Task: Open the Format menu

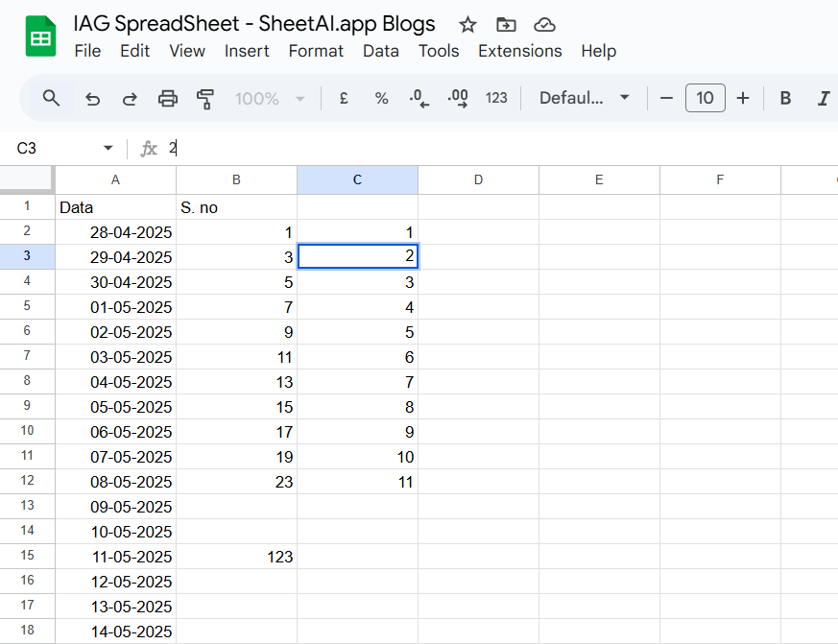Action: [x=316, y=51]
